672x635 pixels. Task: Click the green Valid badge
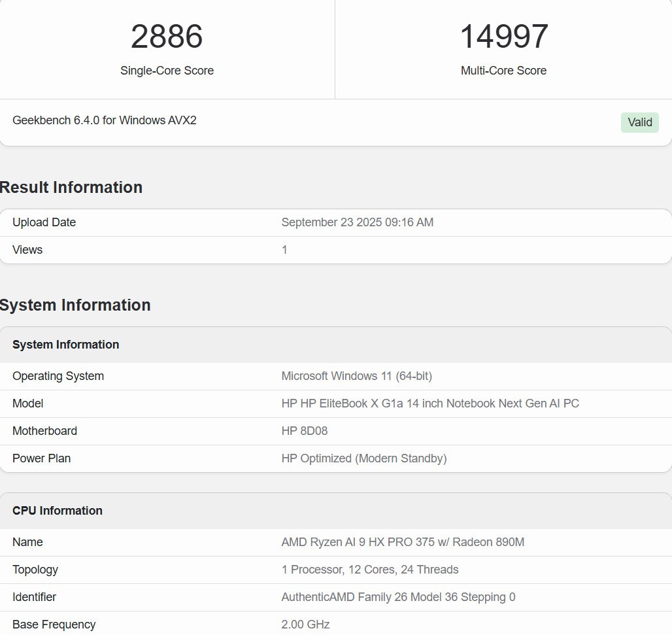coord(639,122)
